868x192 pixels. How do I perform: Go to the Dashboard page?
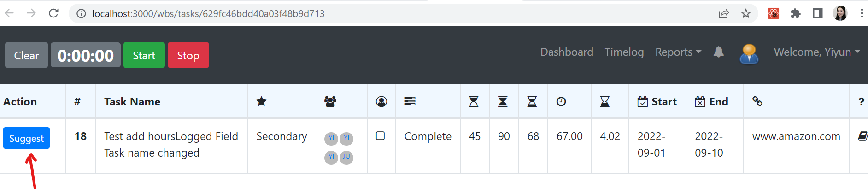(x=567, y=52)
